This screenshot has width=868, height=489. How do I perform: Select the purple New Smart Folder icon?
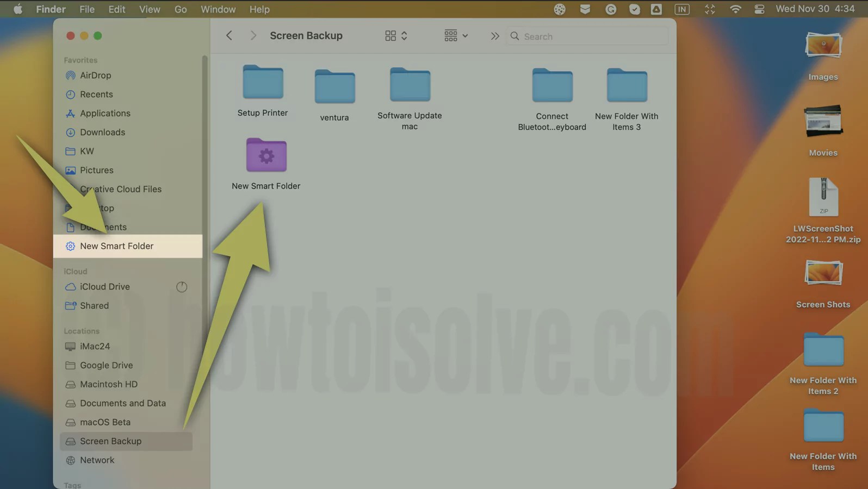266,155
